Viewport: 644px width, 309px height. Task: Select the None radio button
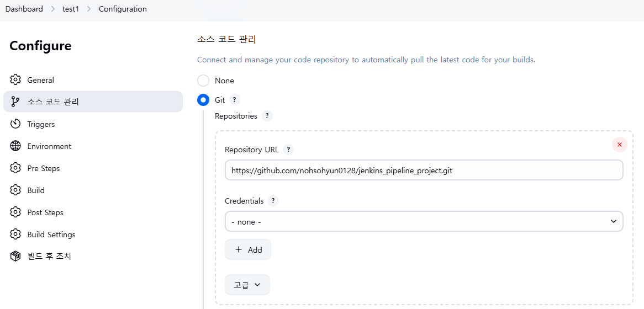tap(203, 81)
